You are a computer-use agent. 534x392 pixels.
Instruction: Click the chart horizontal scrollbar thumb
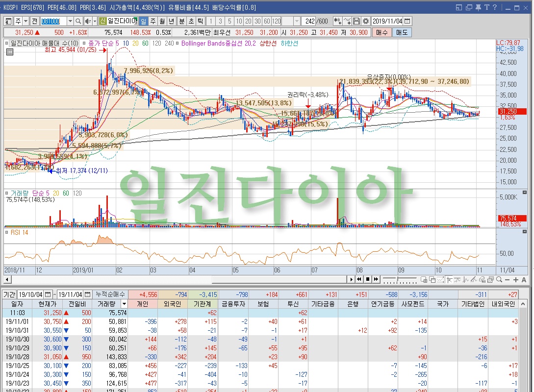pyautogui.click(x=280, y=279)
